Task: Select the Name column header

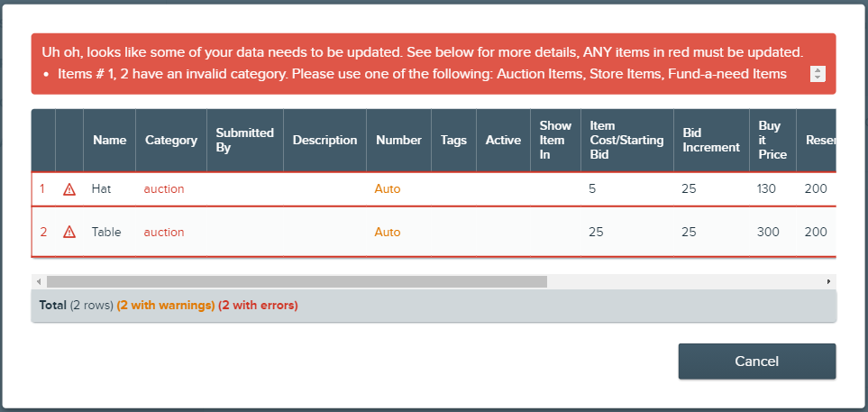Action: click(110, 140)
